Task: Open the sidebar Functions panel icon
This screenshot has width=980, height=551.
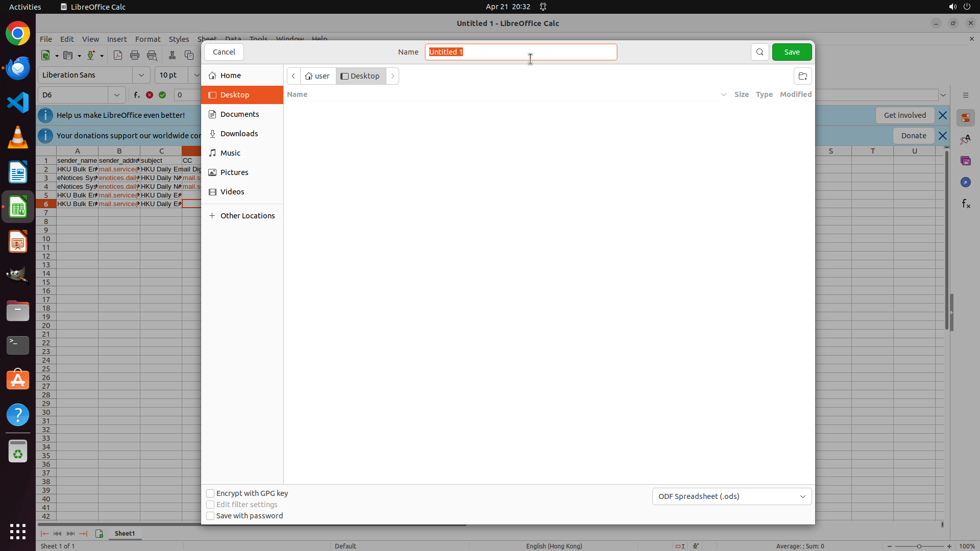Action: point(966,204)
